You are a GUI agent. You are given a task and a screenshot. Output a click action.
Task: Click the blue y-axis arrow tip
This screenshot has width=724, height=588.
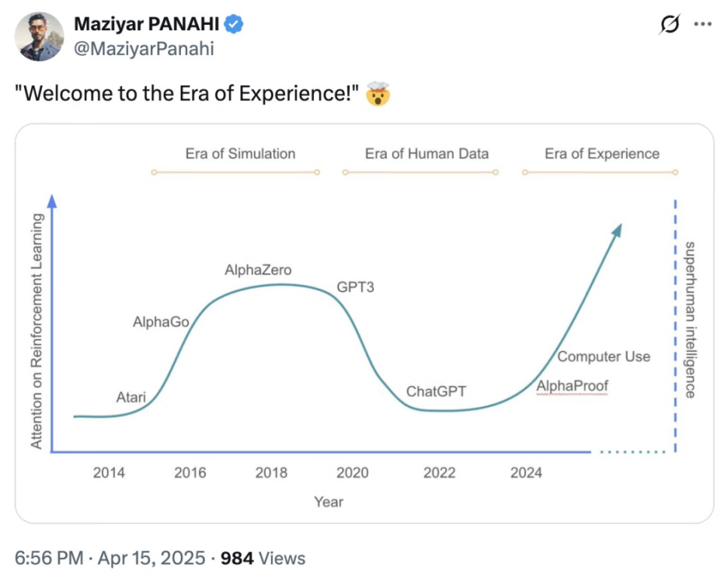pos(52,201)
